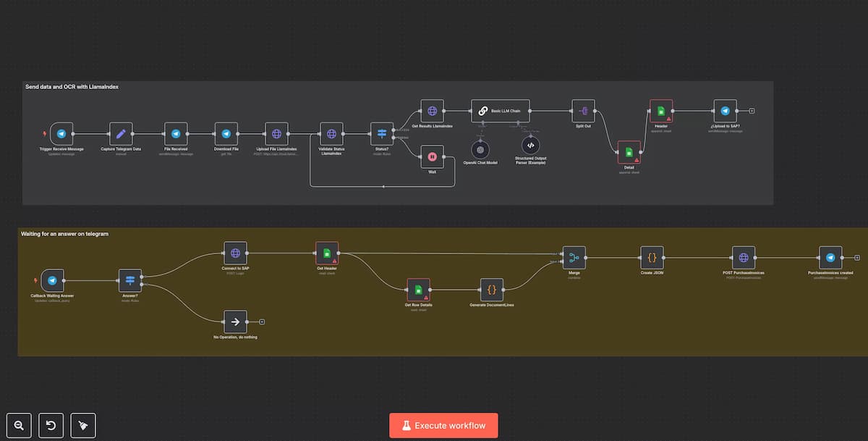
Task: Open the Download File node
Action: pyautogui.click(x=226, y=134)
